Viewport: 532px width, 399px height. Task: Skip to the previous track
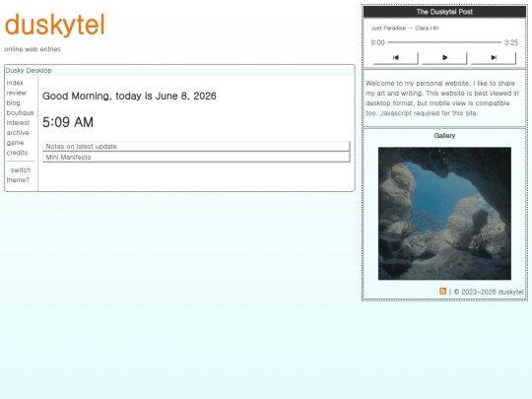tap(396, 58)
